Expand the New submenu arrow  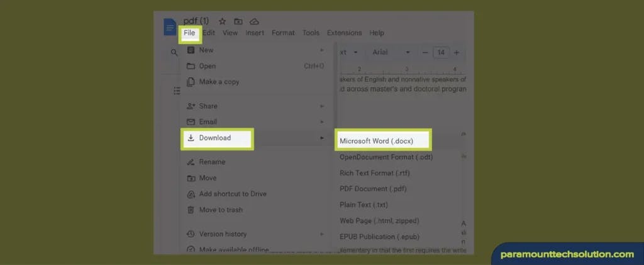click(322, 50)
